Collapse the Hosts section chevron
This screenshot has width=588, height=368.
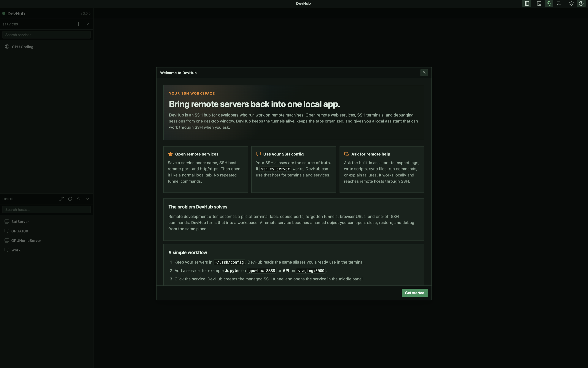point(87,199)
